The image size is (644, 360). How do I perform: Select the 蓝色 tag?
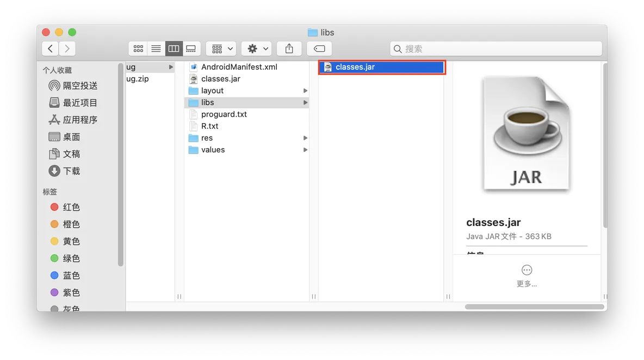tap(65, 275)
